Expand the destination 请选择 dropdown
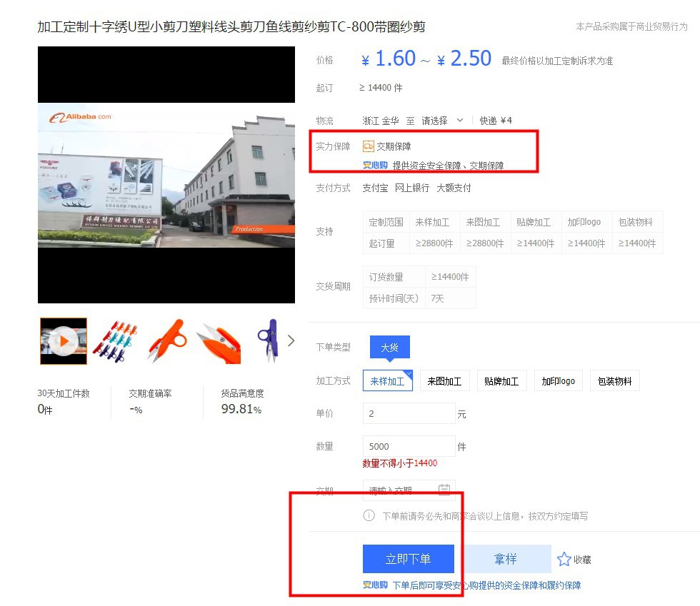This screenshot has width=700, height=606. pos(442,121)
